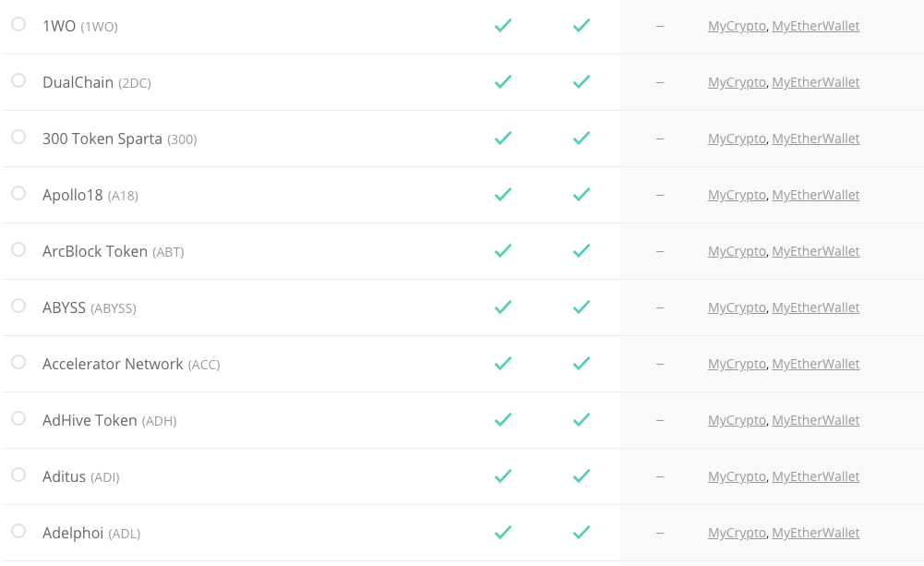Open MyEtherWallet link in Apollo18 row
924x566 pixels.
816,195
